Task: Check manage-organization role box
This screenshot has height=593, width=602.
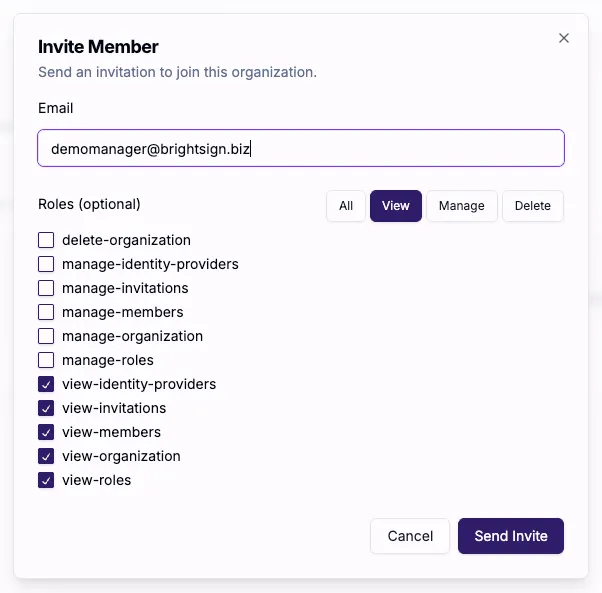Action: [46, 336]
